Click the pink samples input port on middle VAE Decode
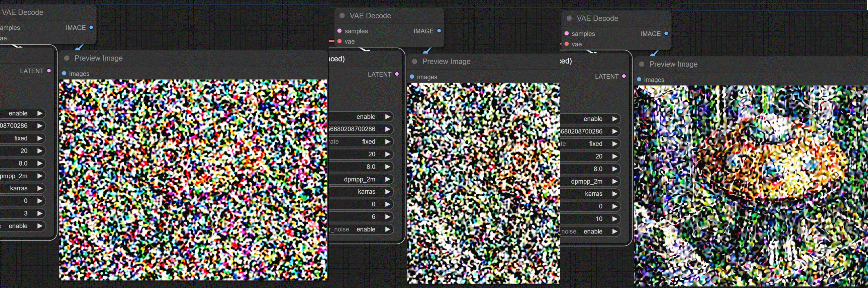This screenshot has height=288, width=868. (339, 31)
